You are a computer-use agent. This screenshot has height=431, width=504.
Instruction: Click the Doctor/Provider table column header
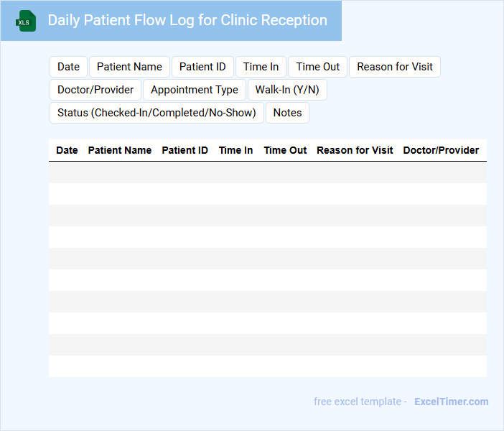click(441, 150)
